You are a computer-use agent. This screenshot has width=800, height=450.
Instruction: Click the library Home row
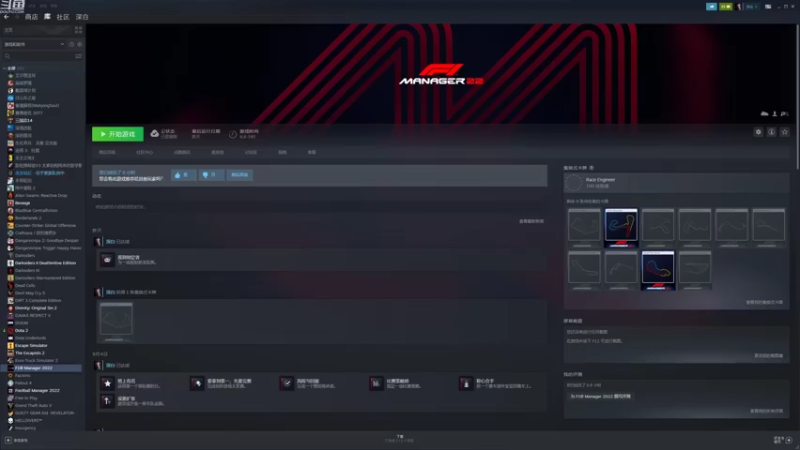point(36,30)
